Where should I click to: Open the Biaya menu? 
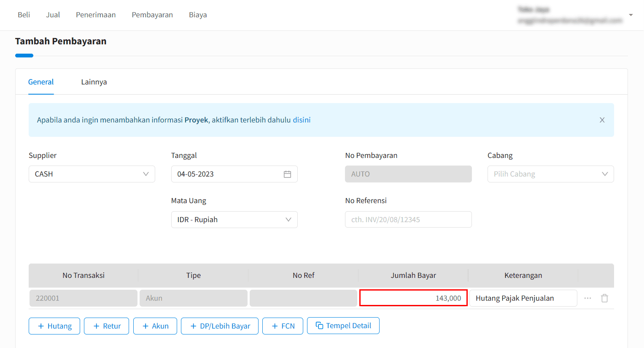[x=198, y=15]
